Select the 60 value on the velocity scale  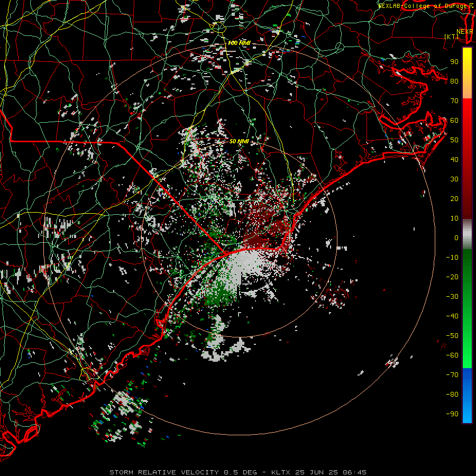pos(454,120)
